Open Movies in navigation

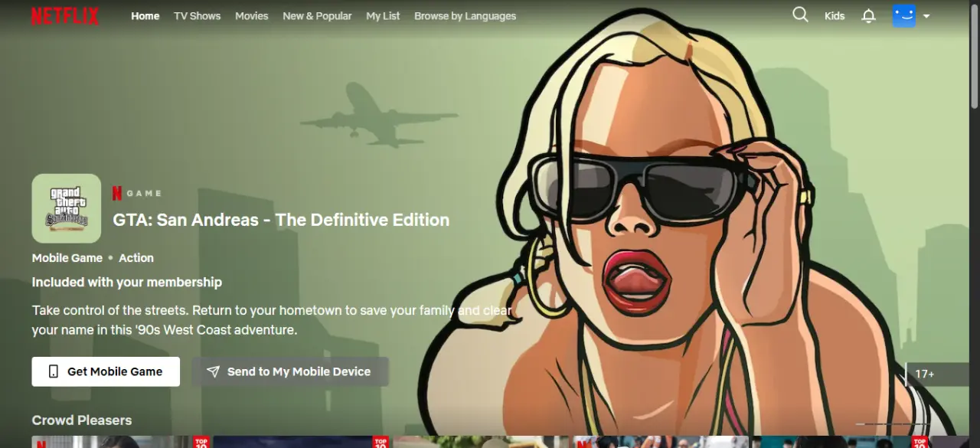[252, 16]
